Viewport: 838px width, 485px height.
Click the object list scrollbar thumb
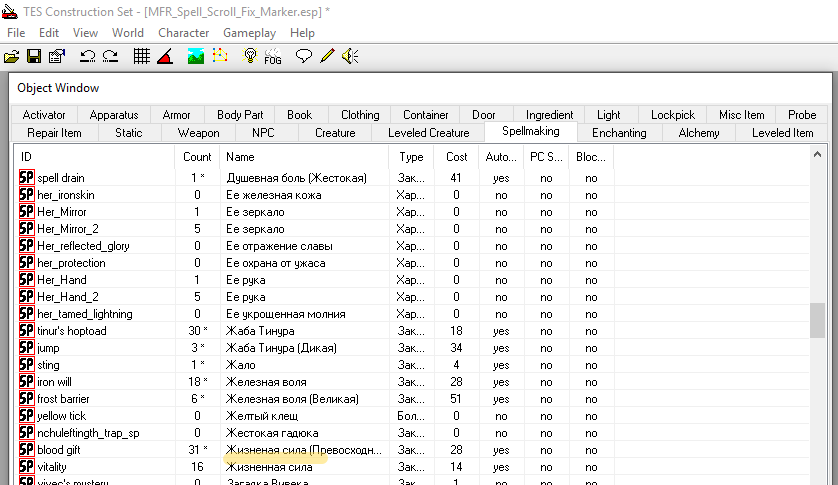[817, 320]
